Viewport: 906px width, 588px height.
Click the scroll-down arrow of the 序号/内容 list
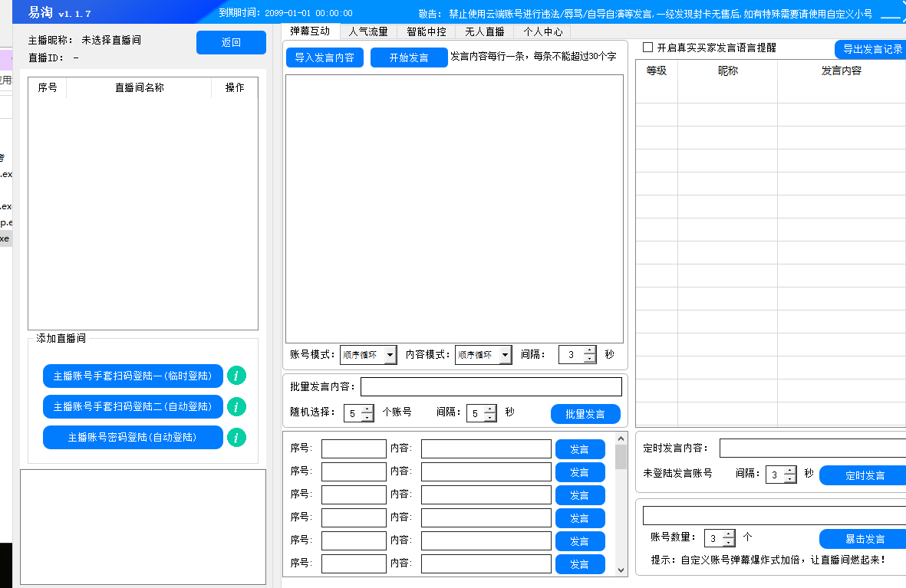tap(621, 570)
